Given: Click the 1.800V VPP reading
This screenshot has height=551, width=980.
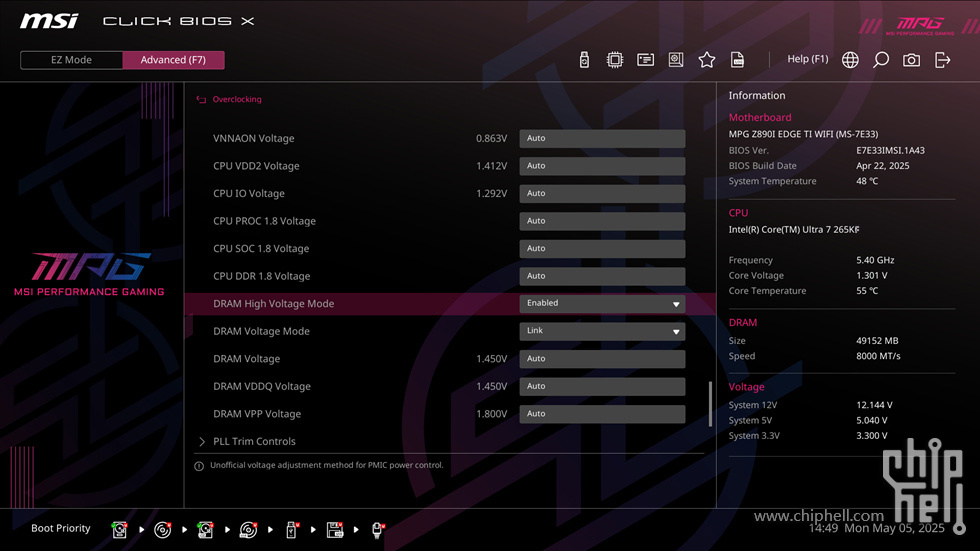Looking at the screenshot, I should [491, 414].
